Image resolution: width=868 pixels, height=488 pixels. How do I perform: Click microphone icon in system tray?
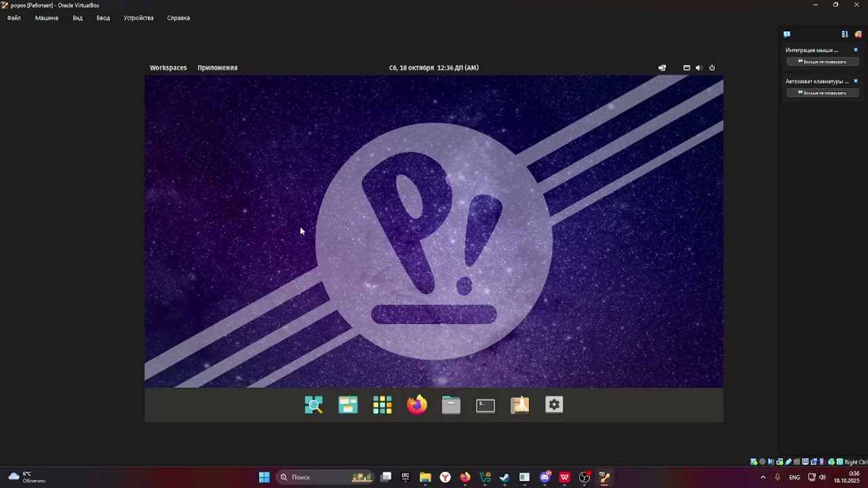(x=778, y=477)
